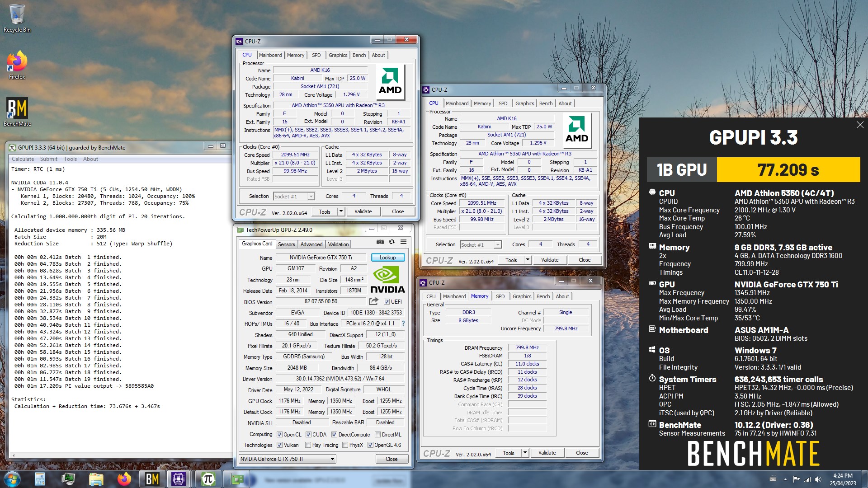Toggle the Ray Tracing checkbox

pyautogui.click(x=308, y=445)
